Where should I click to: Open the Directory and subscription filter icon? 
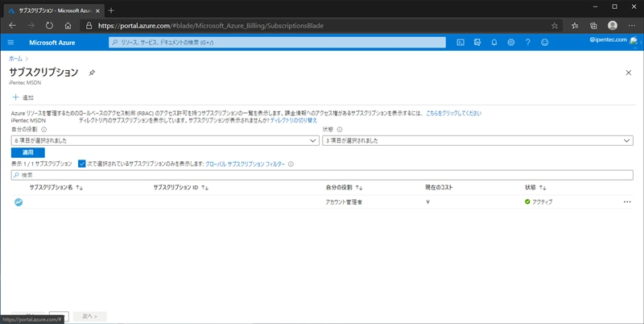click(x=477, y=43)
